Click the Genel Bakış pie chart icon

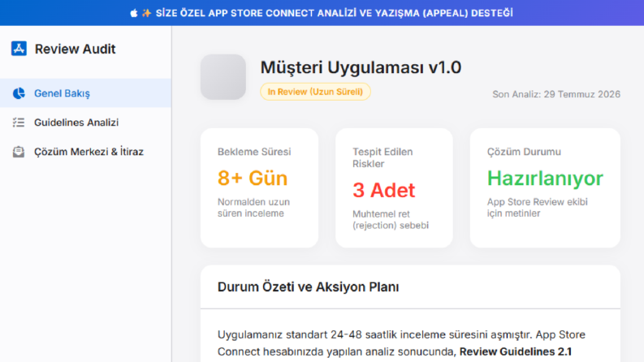19,93
